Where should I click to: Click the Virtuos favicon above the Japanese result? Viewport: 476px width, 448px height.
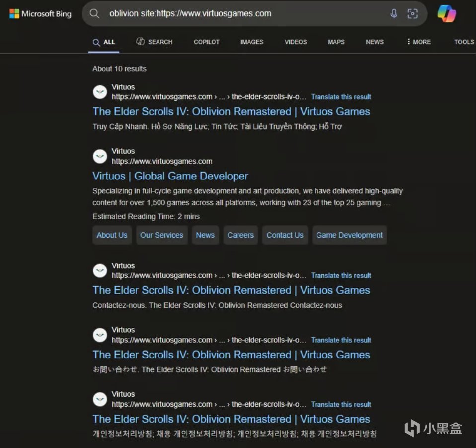100,335
